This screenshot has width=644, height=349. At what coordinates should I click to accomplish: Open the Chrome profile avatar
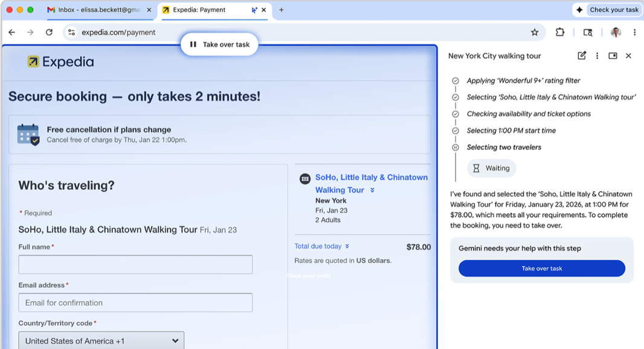[615, 33]
